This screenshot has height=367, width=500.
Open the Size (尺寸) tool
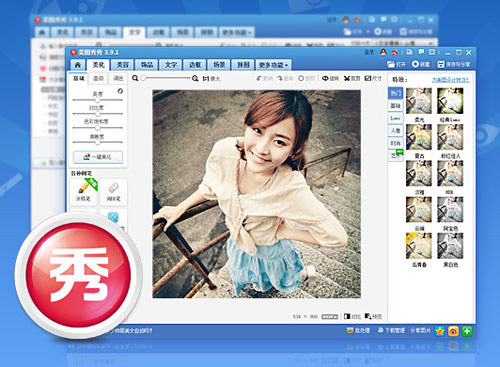tap(373, 78)
